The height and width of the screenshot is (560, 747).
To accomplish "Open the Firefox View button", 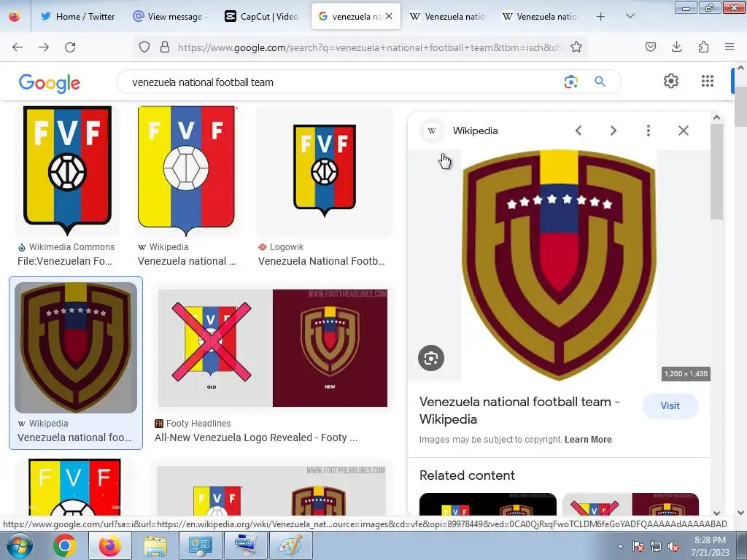I will tap(15, 17).
